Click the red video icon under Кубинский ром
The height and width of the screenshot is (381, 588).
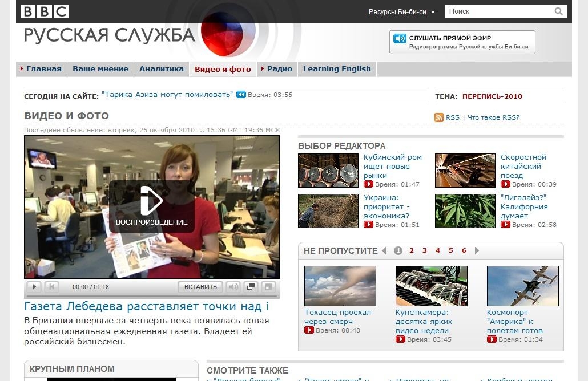click(x=368, y=184)
